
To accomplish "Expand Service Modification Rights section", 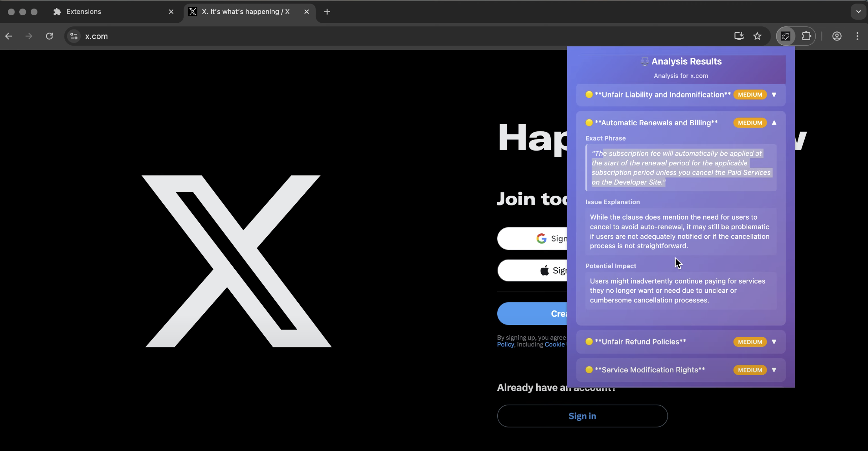I will click(774, 370).
